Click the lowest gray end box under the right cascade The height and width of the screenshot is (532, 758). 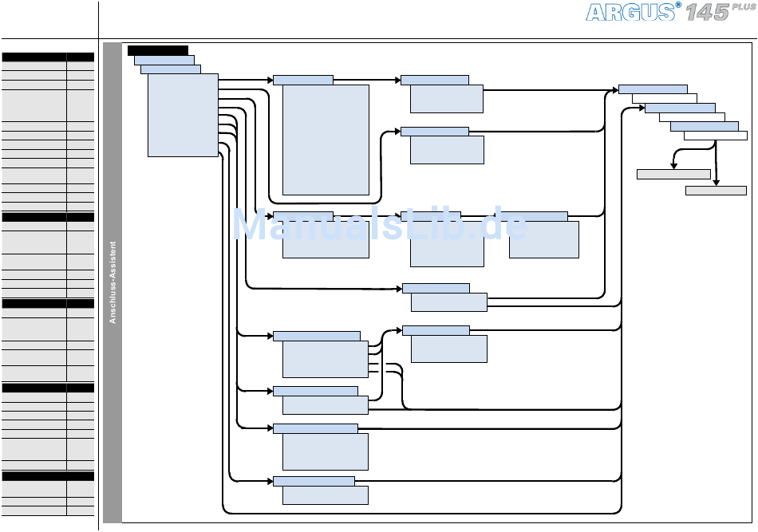716,191
